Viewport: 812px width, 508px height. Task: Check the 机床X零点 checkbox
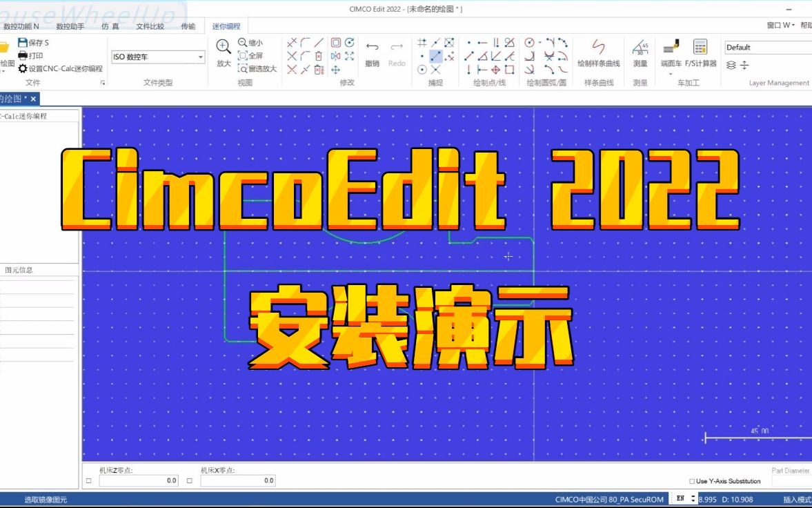[188, 480]
